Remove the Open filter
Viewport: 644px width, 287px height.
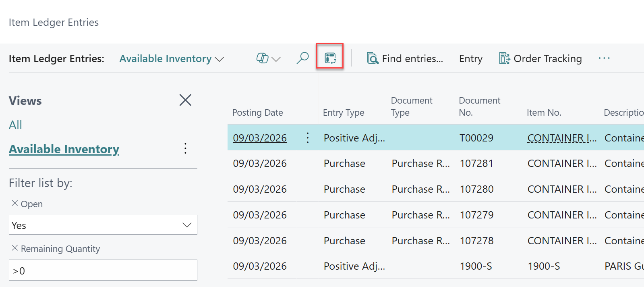tap(15, 203)
